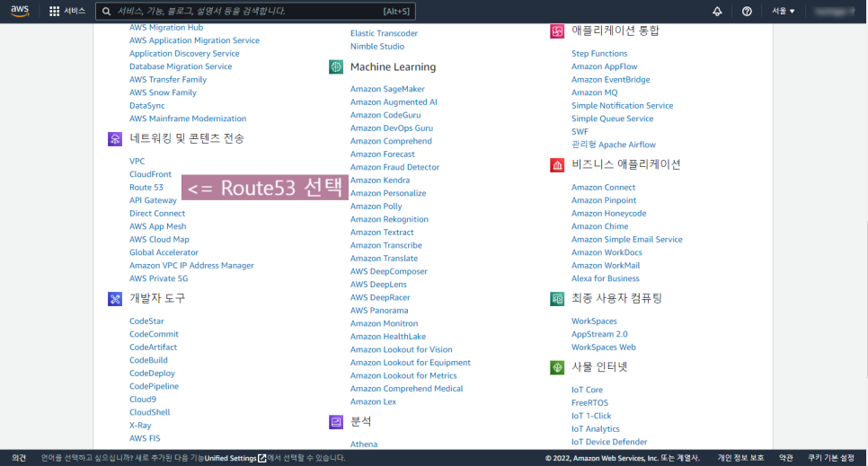Open WorkSpaces link
The image size is (868, 466).
594,321
